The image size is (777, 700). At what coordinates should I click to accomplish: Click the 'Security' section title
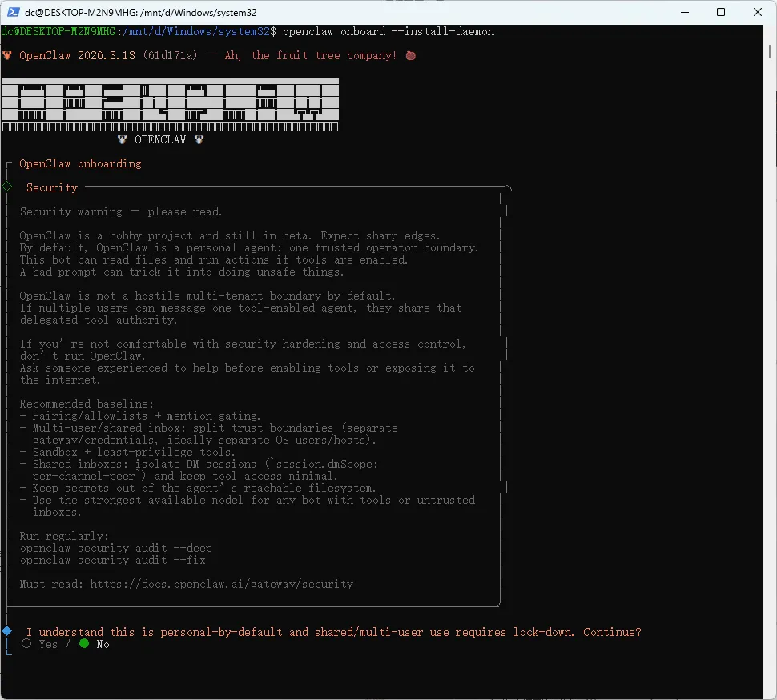52,187
